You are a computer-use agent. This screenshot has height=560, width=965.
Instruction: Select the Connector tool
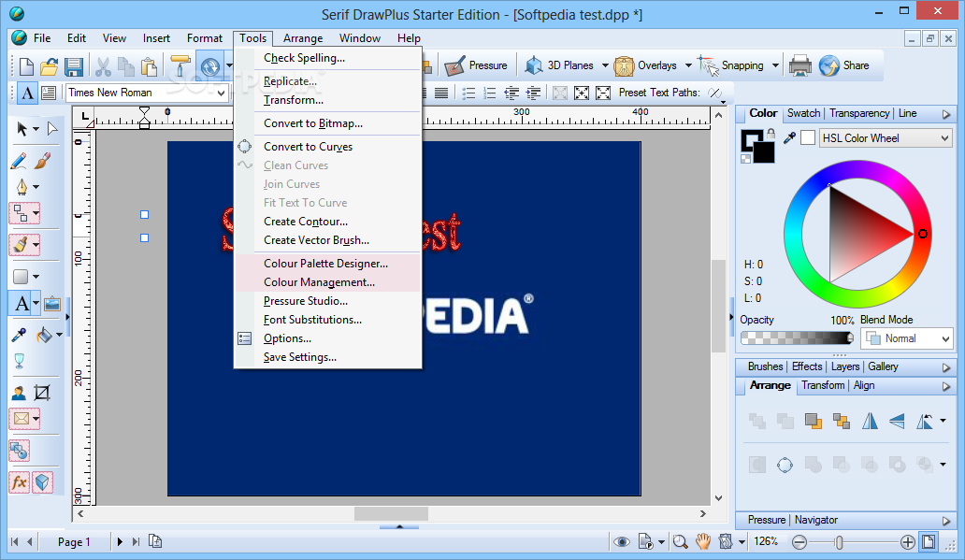pos(21,213)
